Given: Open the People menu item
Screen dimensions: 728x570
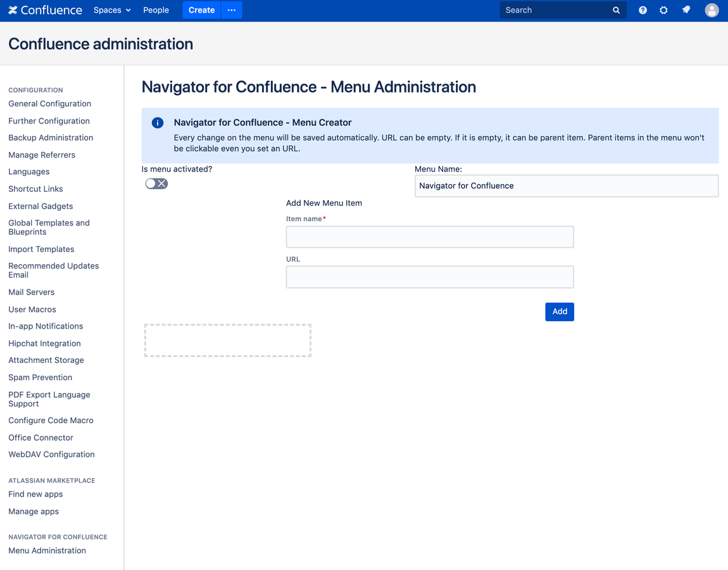Looking at the screenshot, I should 156,10.
